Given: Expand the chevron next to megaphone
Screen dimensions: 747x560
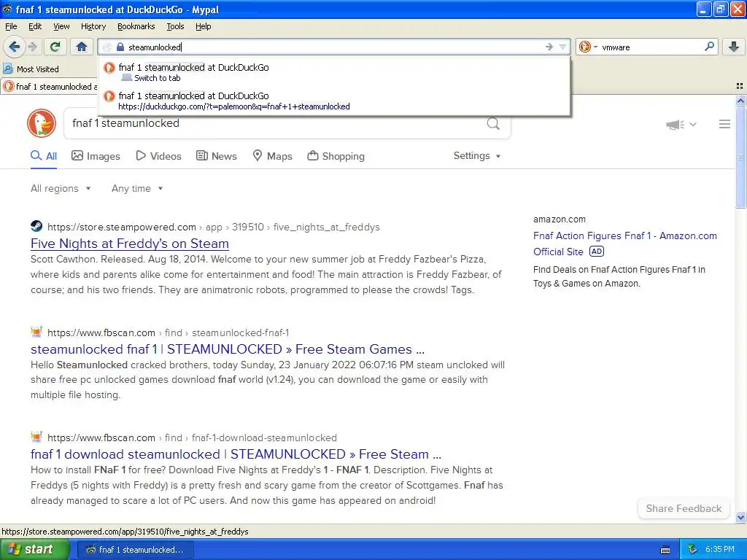Looking at the screenshot, I should (693, 124).
